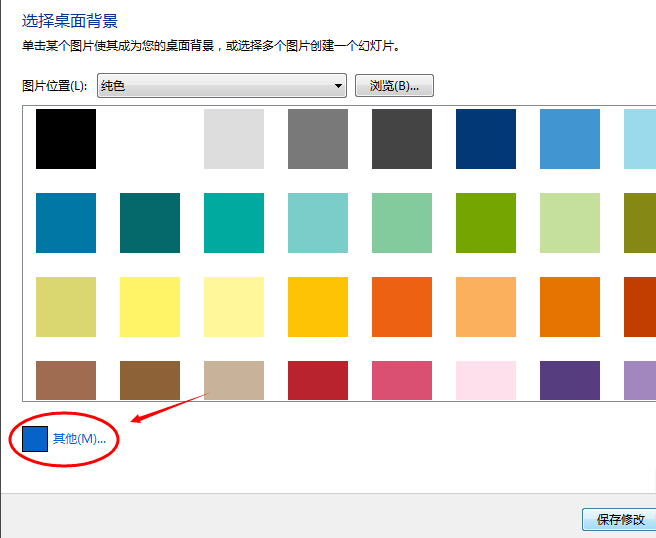The image size is (656, 538).
Task: Select the mint green swatch
Action: (x=402, y=223)
